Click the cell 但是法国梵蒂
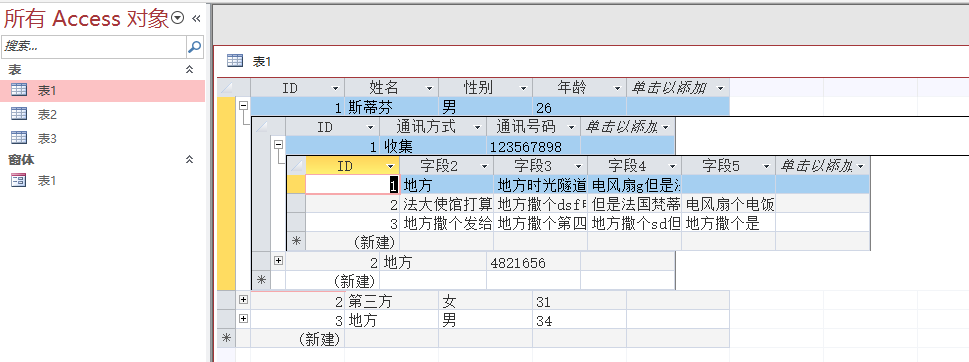The image size is (969, 362). pyautogui.click(x=634, y=204)
